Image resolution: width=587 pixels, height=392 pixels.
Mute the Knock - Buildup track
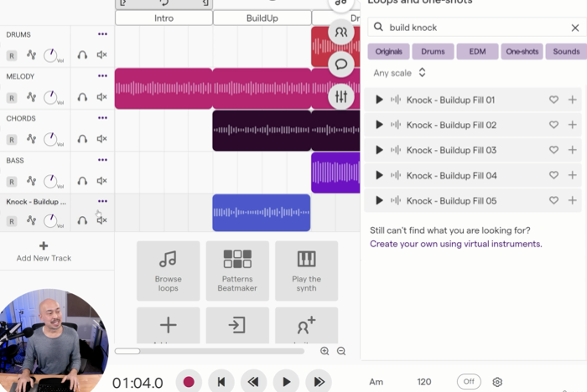click(101, 220)
